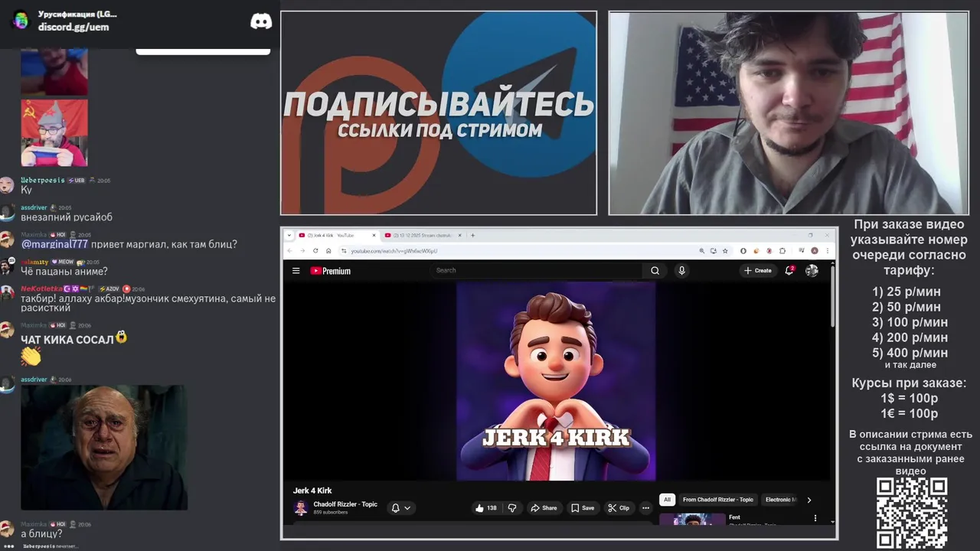Click the '859 subscribers' text
Image resolution: width=980 pixels, height=551 pixels.
(331, 512)
